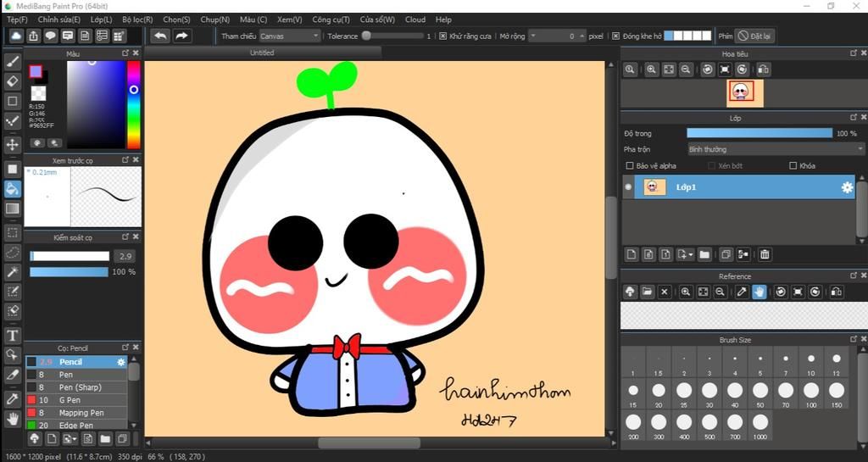Image resolution: width=868 pixels, height=462 pixels.
Task: Toggle visibility of layer Lớp1
Action: (628, 187)
